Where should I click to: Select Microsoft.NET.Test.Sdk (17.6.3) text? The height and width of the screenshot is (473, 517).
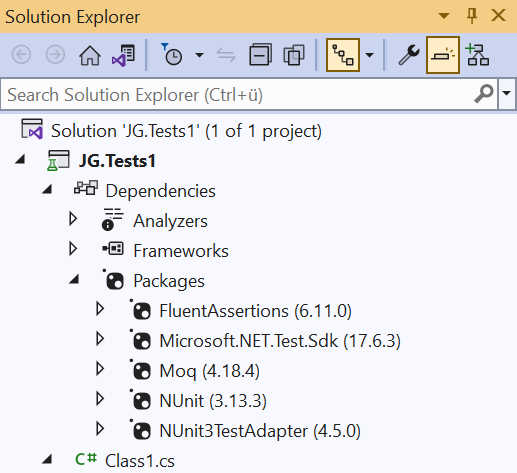pos(280,341)
